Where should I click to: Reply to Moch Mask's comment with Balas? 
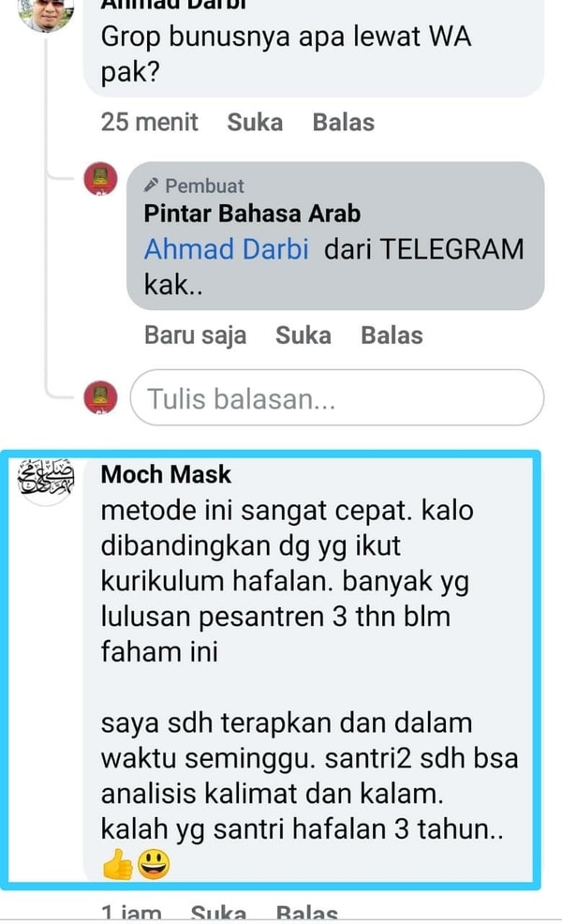(x=307, y=912)
